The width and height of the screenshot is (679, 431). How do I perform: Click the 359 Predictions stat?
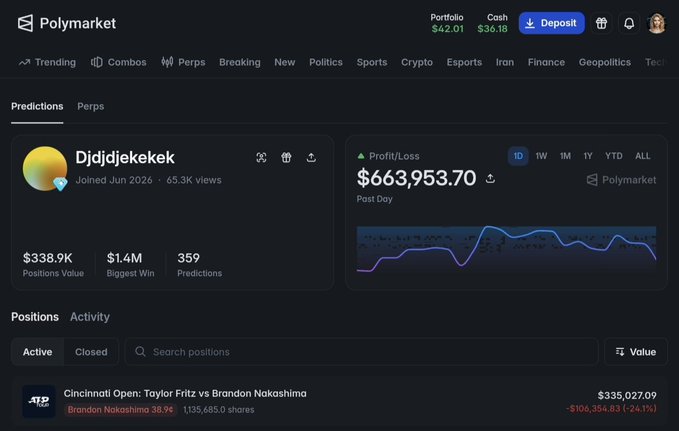(x=200, y=264)
